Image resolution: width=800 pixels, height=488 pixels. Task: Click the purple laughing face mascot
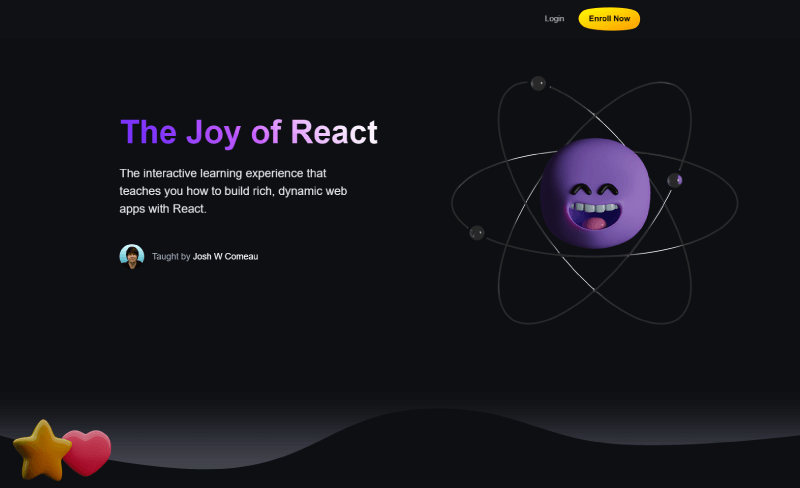[x=595, y=193]
